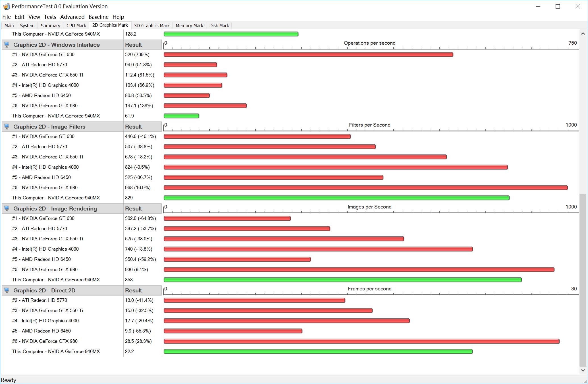
Task: Switch to the CPU Mark tab
Action: point(76,26)
